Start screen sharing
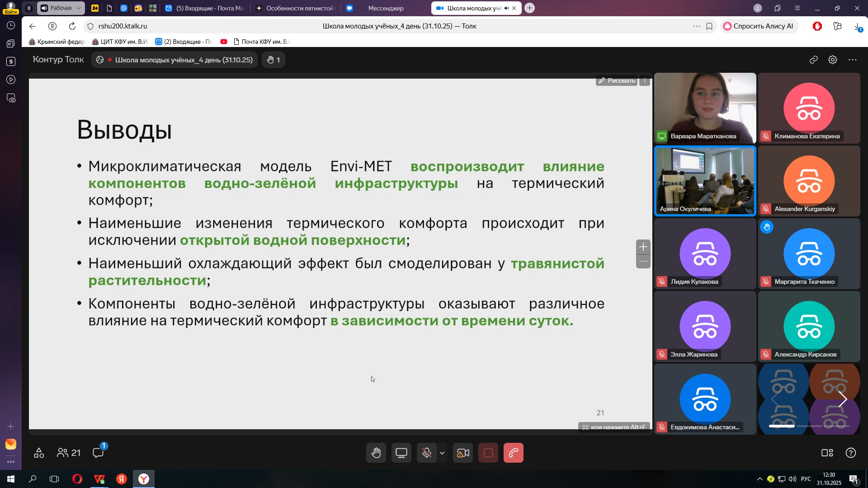Image resolution: width=868 pixels, height=488 pixels. [x=401, y=453]
